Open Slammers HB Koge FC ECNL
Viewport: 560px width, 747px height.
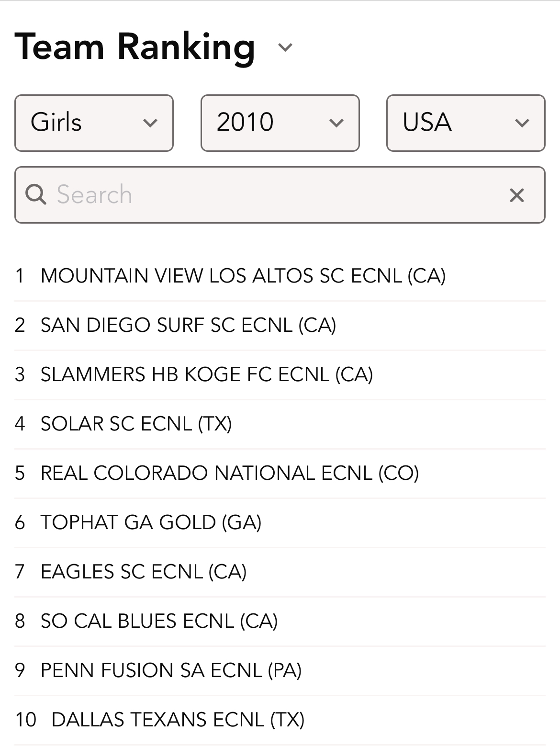coord(207,374)
